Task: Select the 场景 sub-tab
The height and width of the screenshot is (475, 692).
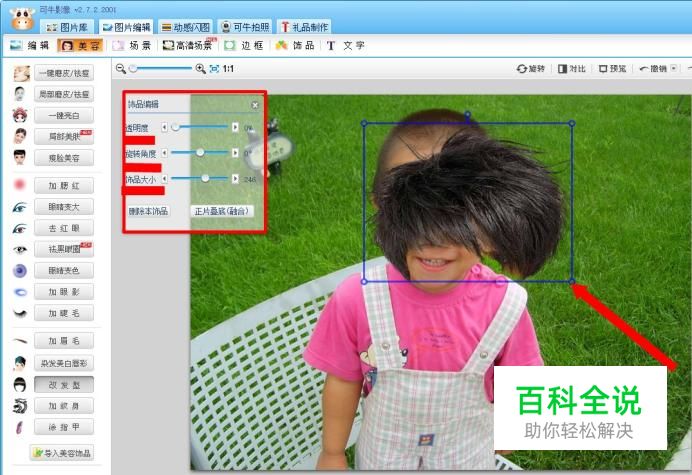Action: pos(132,45)
